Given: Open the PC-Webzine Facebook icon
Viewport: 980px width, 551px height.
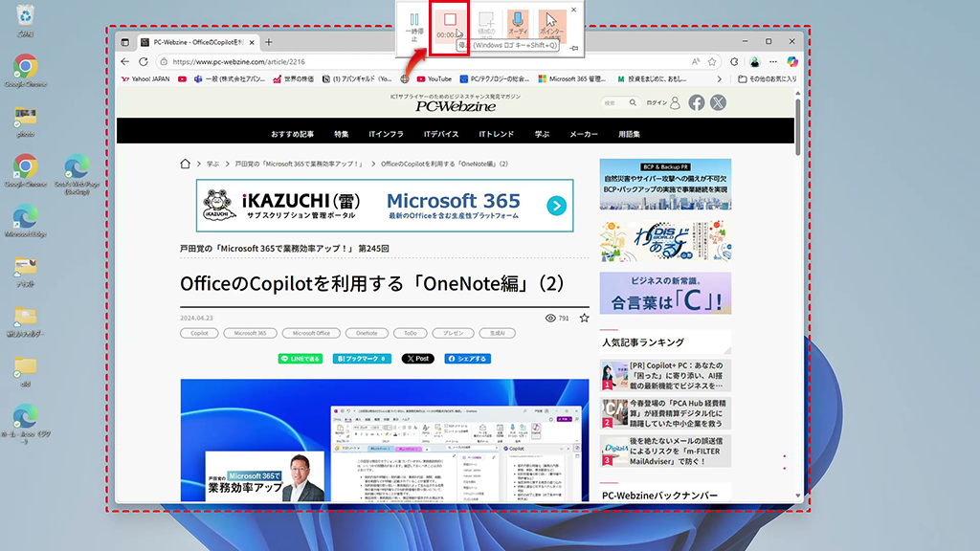Looking at the screenshot, I should click(697, 103).
